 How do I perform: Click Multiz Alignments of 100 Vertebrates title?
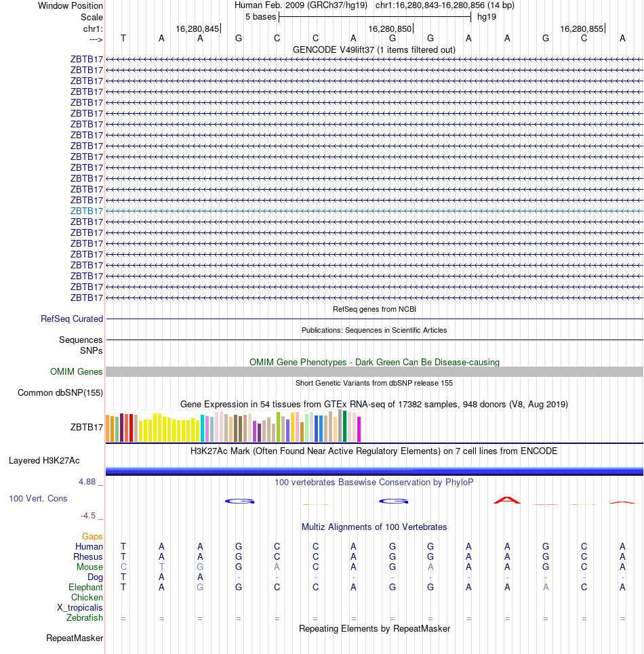[x=374, y=527]
